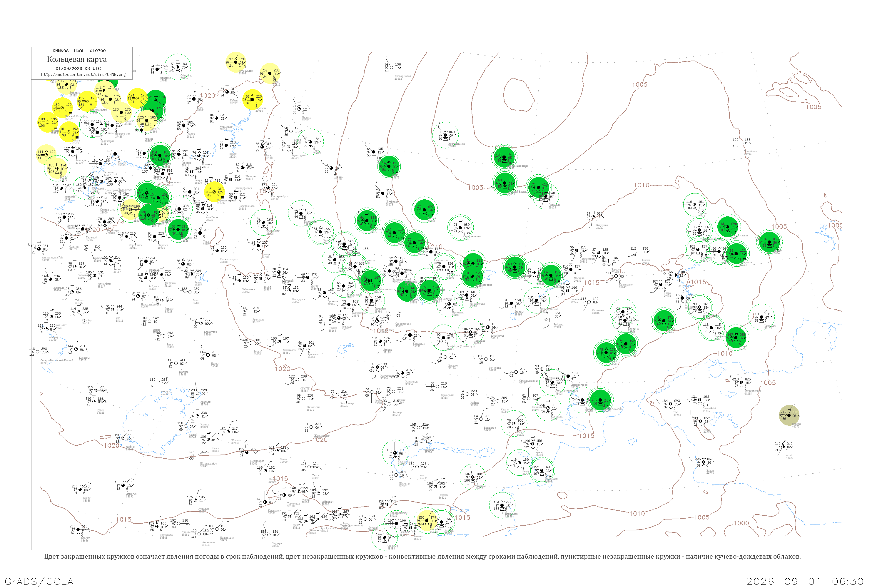Select the Hovd 44218 station symbol
The image size is (882, 588).
(701, 421)
